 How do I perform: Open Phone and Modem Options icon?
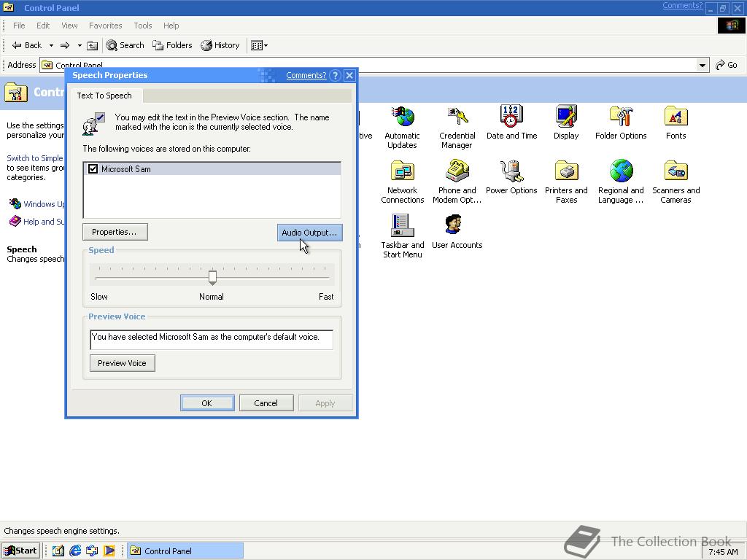[x=457, y=182]
